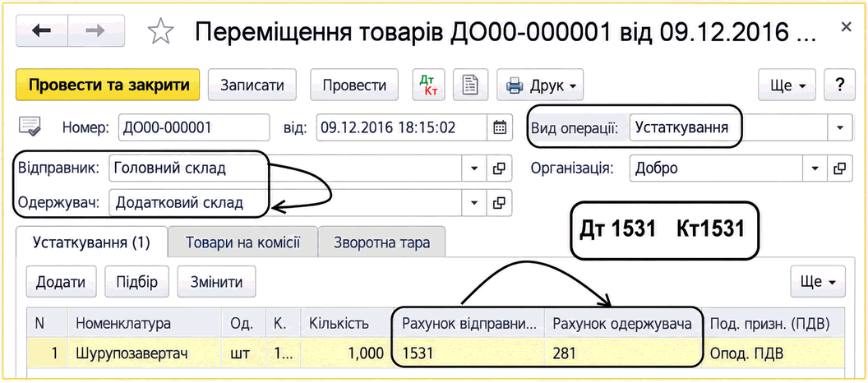The image size is (868, 383).
Task: Click the Од. column header
Action: [x=243, y=323]
